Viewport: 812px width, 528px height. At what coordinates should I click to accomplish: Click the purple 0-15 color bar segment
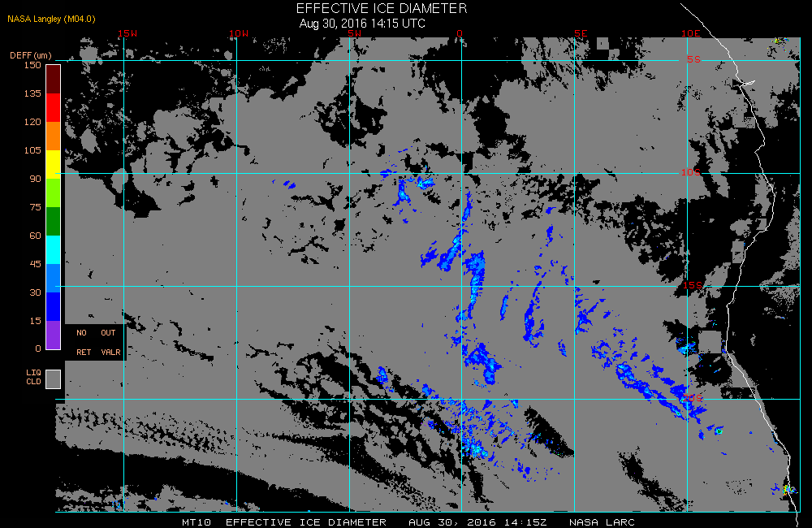(54, 335)
